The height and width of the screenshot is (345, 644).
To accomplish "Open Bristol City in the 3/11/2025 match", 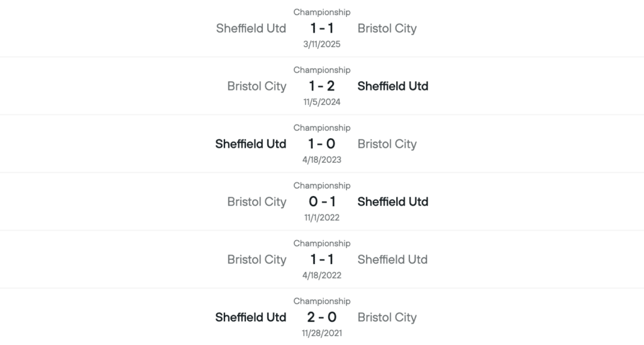I will pyautogui.click(x=387, y=28).
